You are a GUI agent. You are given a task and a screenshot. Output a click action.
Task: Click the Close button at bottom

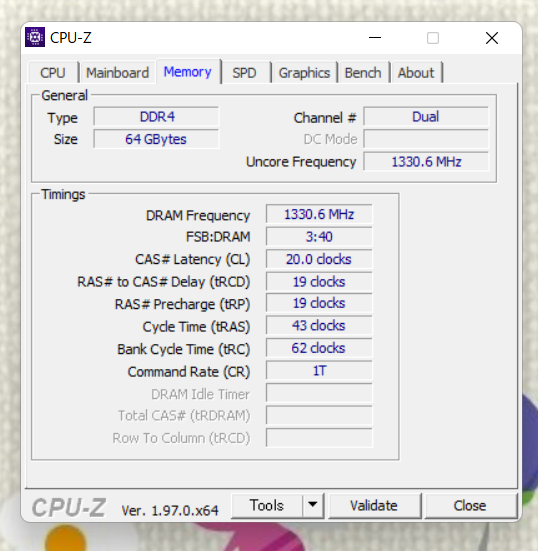click(x=470, y=506)
